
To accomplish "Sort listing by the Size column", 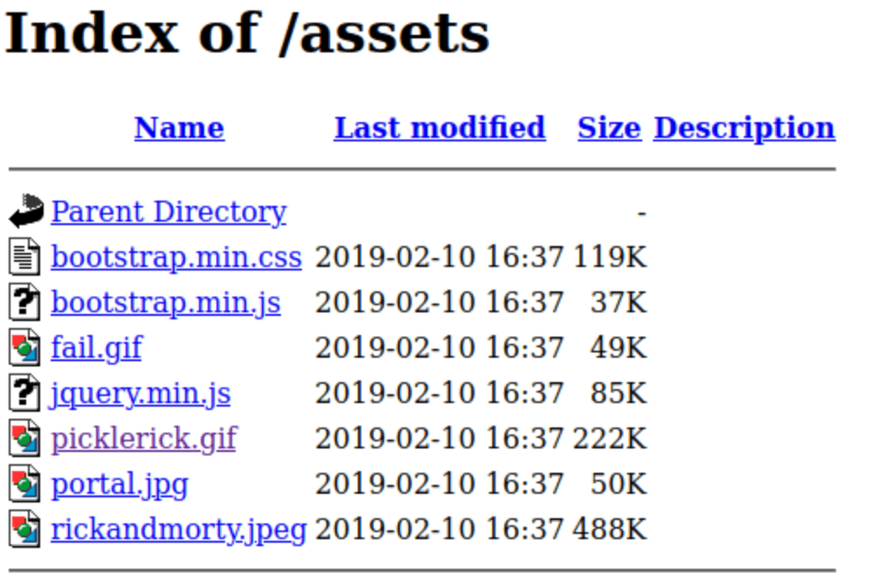I will click(x=608, y=127).
